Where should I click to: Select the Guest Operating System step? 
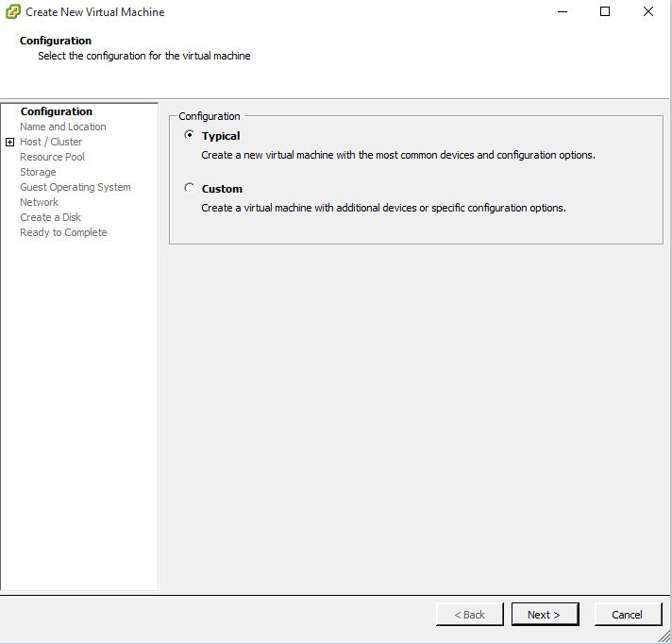[76, 187]
